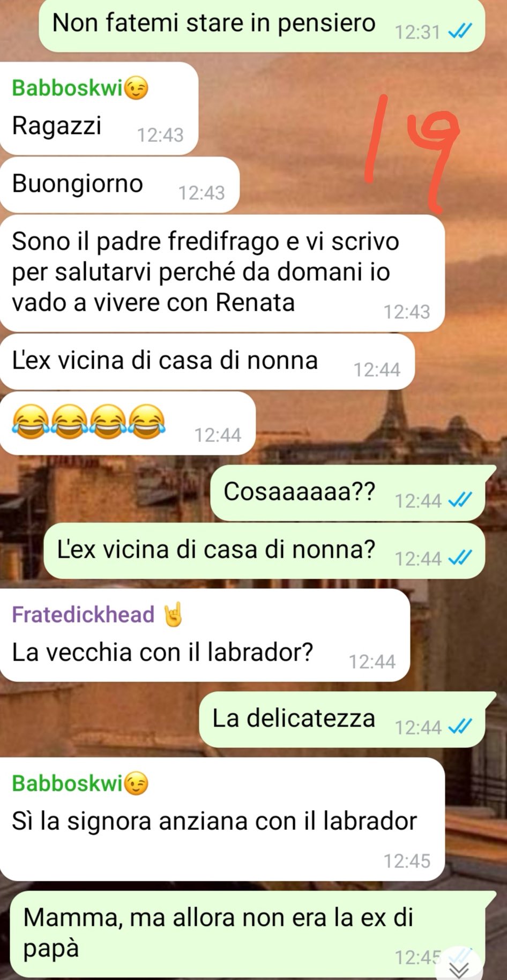Tap the red handwritten 19 annotation

click(x=412, y=154)
